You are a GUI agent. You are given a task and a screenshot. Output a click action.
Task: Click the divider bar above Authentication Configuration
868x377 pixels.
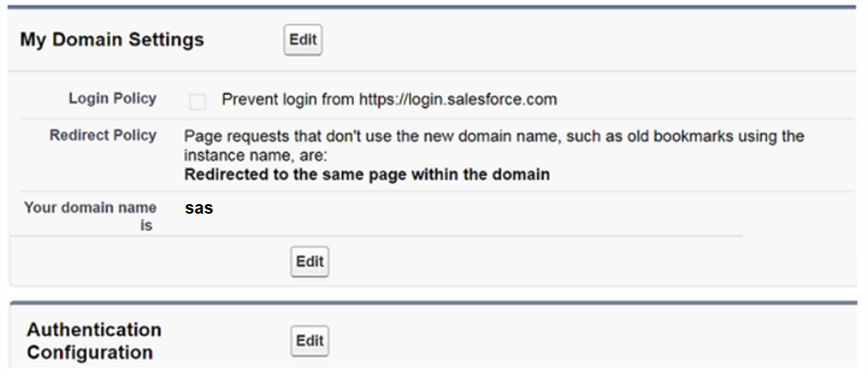pos(433,303)
